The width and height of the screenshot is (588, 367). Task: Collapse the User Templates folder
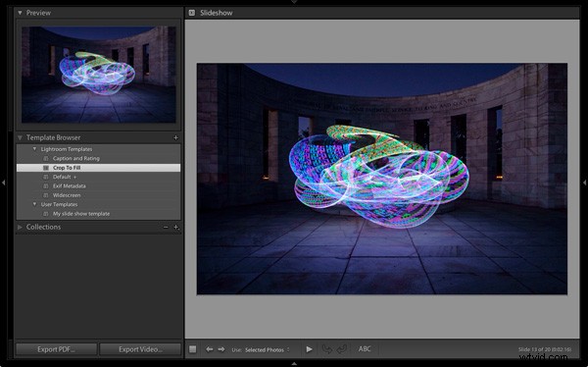click(34, 204)
